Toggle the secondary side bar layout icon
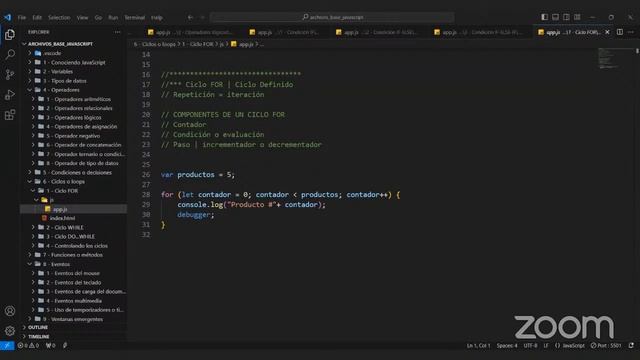This screenshot has height=360, width=640. (566, 17)
